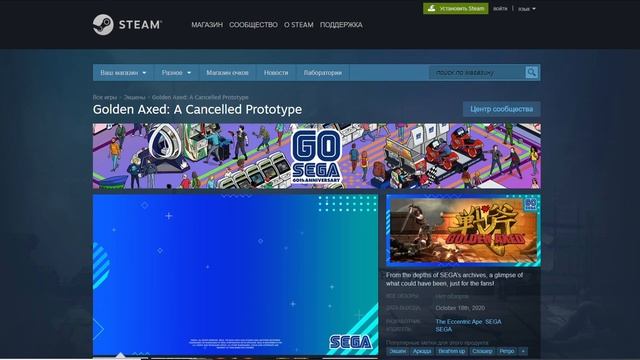Click the Все игры breadcrumb link
640x360 pixels.
point(104,97)
